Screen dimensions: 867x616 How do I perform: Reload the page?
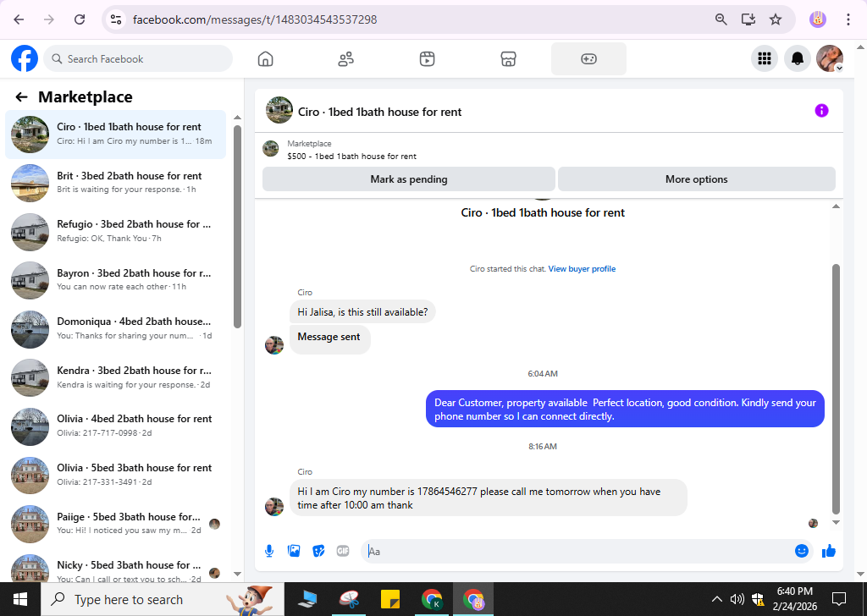(x=80, y=19)
